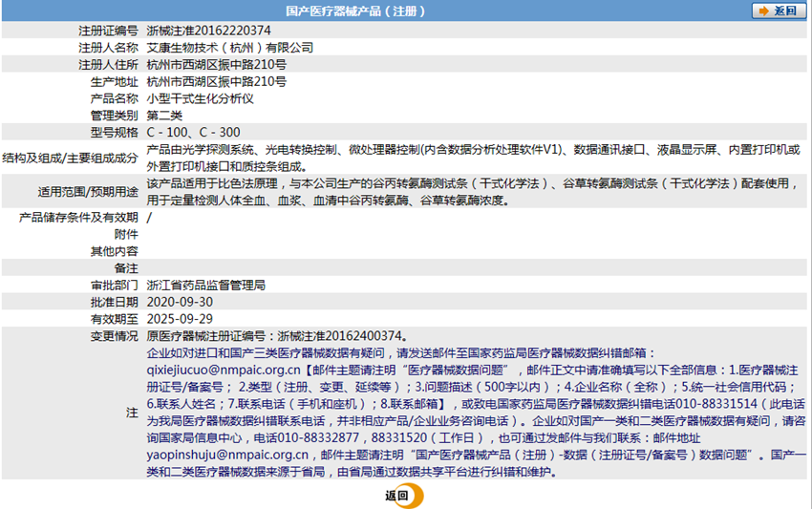Click email address qixiejiucuo@nmpaic.org.cn

tap(224, 371)
